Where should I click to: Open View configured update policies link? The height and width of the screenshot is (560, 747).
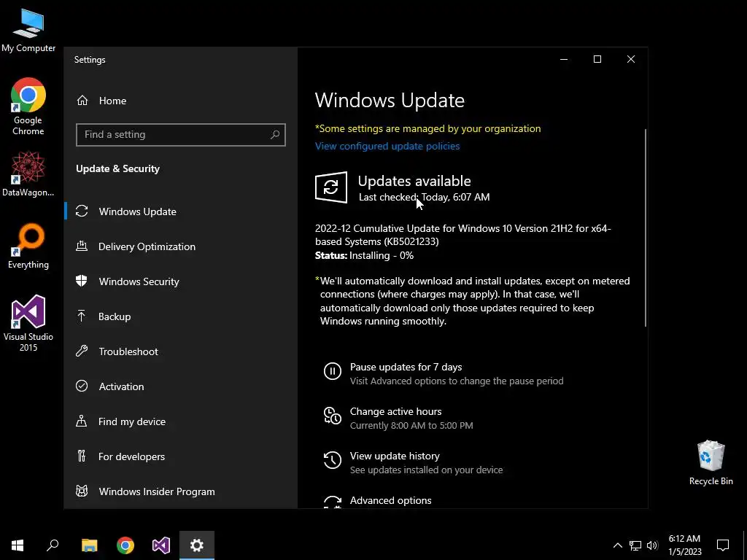tap(387, 146)
